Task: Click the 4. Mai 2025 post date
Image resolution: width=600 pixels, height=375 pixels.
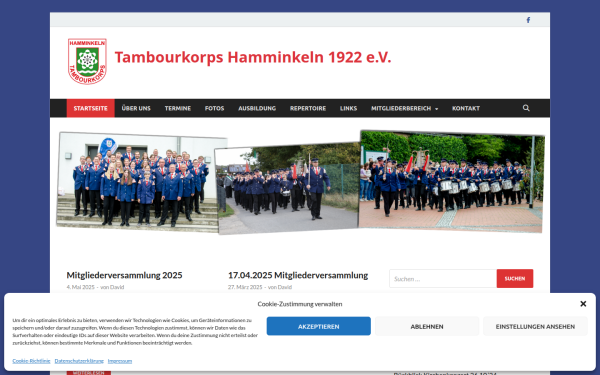Action: coord(80,287)
